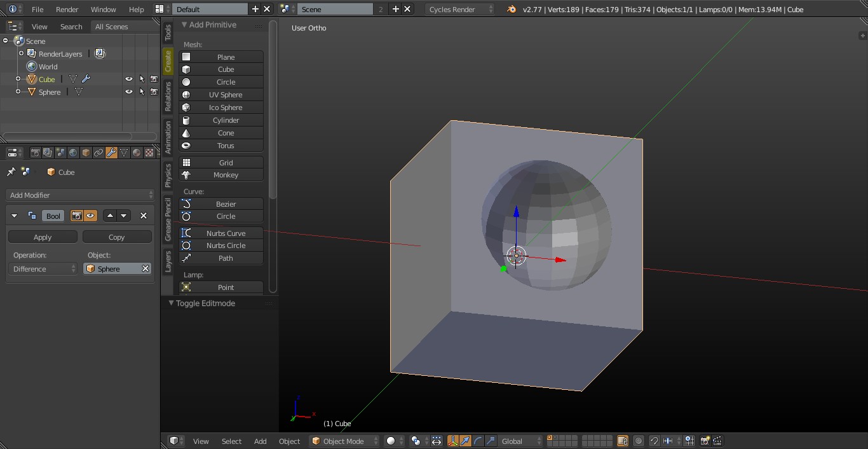The image size is (868, 449).
Task: Move the Bool modifier up in stack
Action: click(x=111, y=216)
